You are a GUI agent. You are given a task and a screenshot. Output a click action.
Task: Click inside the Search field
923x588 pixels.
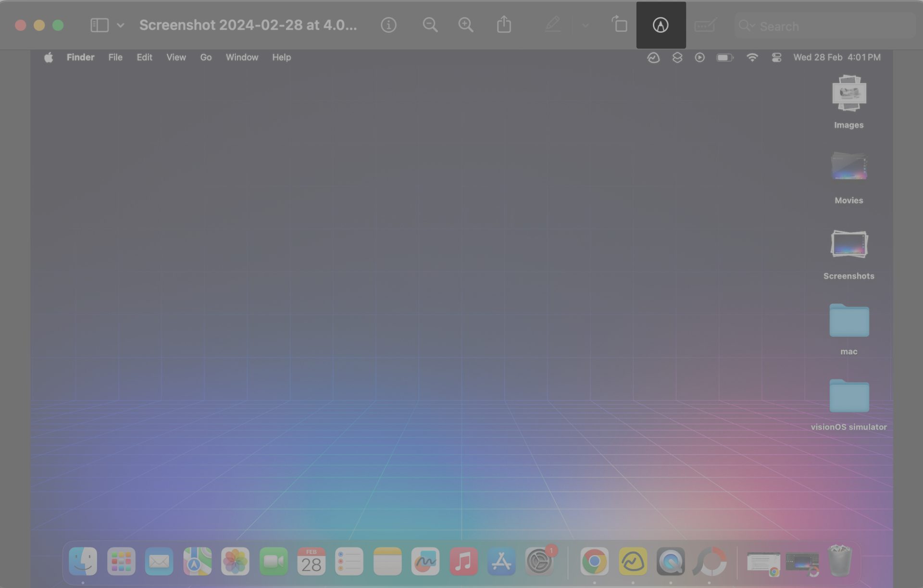[817, 26]
